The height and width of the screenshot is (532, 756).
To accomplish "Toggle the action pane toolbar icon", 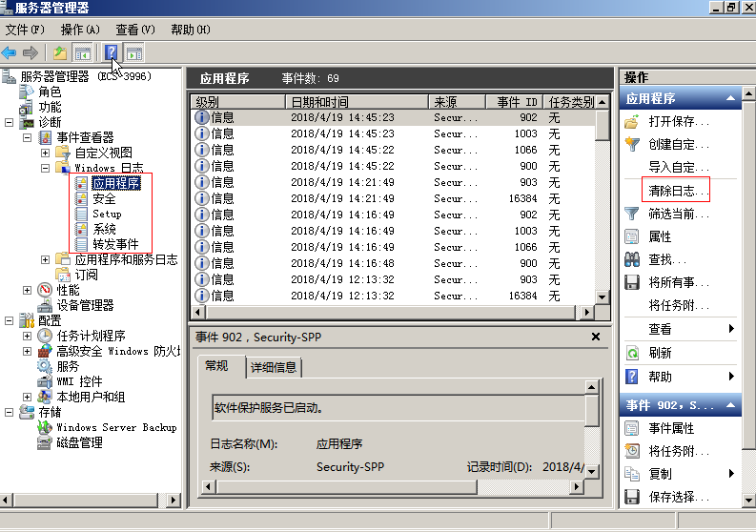I will 134,52.
